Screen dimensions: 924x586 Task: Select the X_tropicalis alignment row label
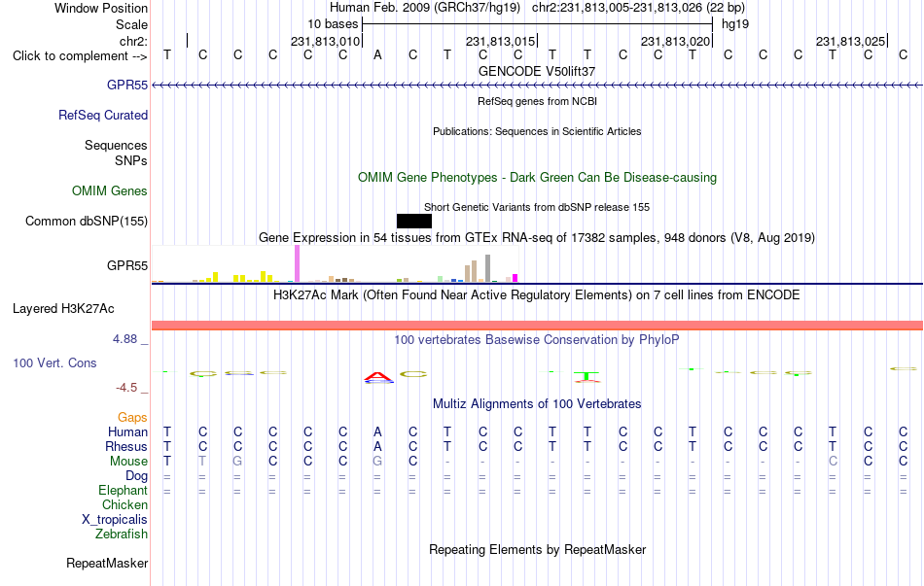pyautogui.click(x=115, y=520)
